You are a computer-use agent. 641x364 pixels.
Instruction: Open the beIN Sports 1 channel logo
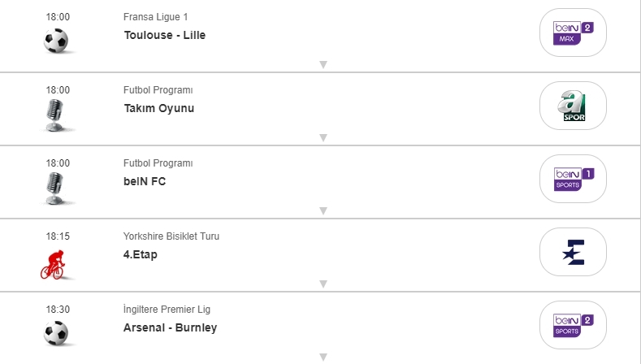tap(573, 179)
